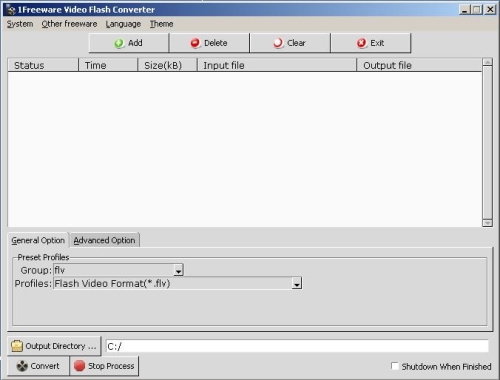Viewport: 500px width, 380px height.
Task: Sort by the Input file column header
Action: (x=277, y=65)
